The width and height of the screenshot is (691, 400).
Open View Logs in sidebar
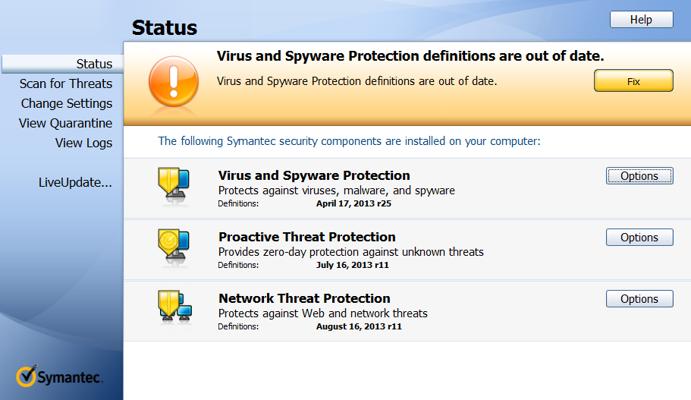83,143
